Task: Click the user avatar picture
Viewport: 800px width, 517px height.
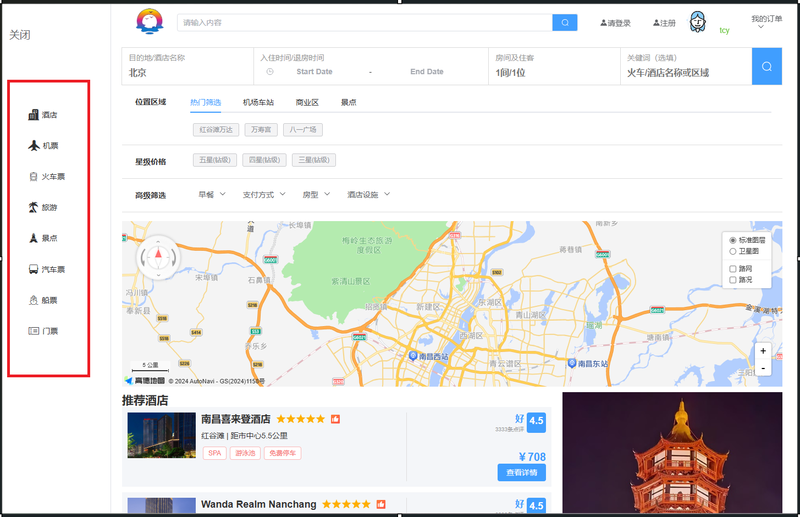Action: pyautogui.click(x=697, y=22)
